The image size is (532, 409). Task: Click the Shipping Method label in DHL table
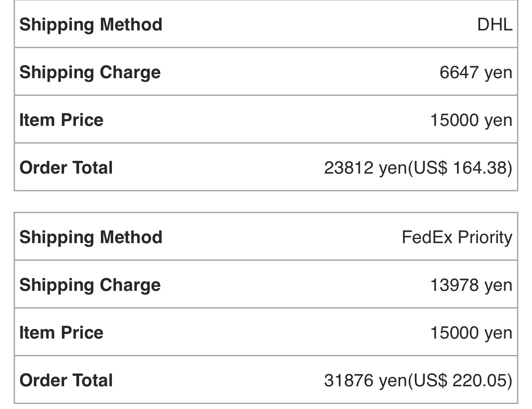tap(90, 25)
